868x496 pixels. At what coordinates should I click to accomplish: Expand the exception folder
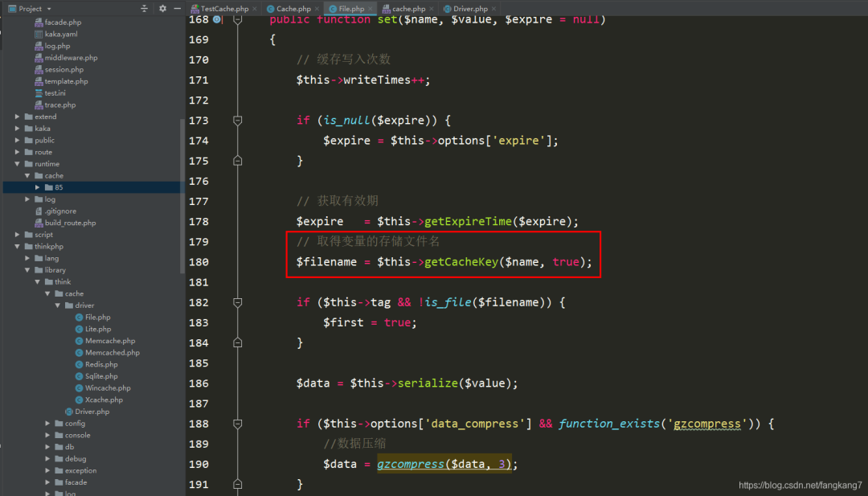[47, 470]
